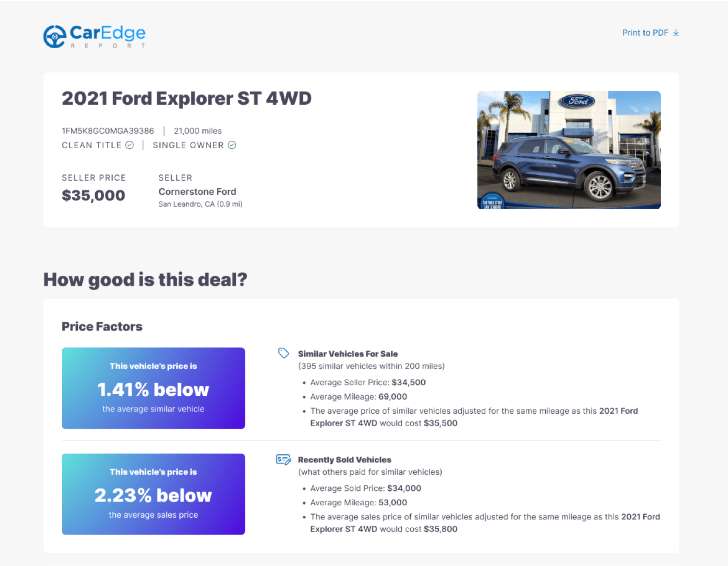Click the Recently Sold Vehicles receipt icon
Screen dimensions: 728x566
pyautogui.click(x=283, y=459)
